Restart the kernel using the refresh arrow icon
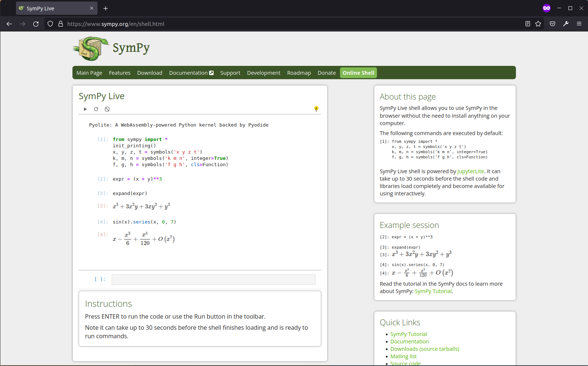588x366 pixels. click(x=96, y=109)
